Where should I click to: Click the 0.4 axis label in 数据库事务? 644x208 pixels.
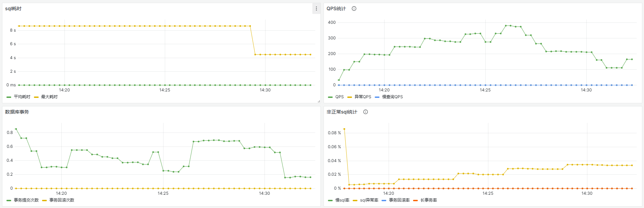click(10, 160)
